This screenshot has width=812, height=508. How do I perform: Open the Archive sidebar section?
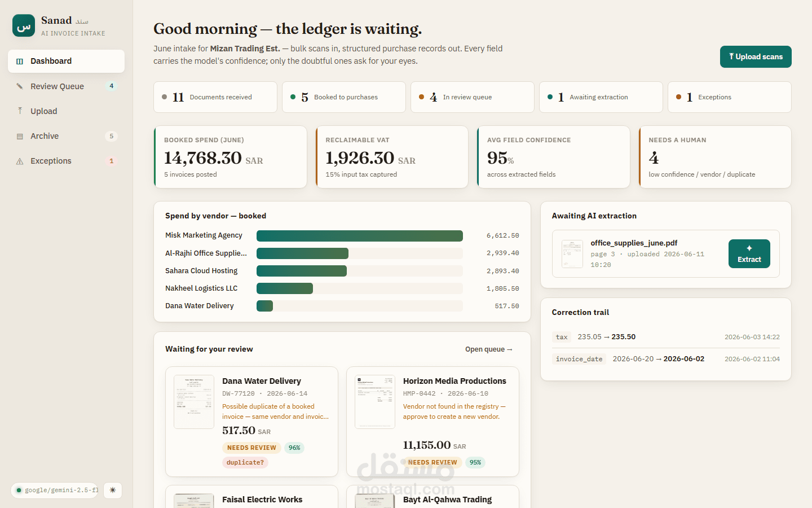(66, 136)
